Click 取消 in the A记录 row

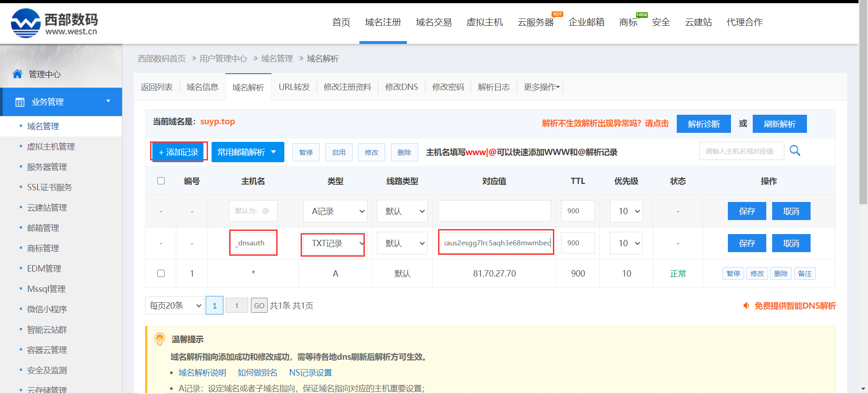(791, 211)
